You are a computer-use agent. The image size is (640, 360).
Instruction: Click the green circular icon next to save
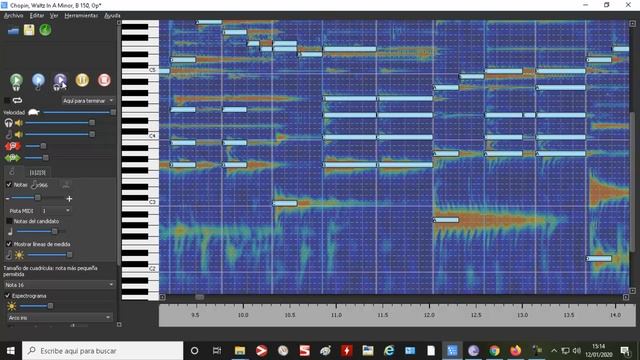pyautogui.click(x=45, y=30)
